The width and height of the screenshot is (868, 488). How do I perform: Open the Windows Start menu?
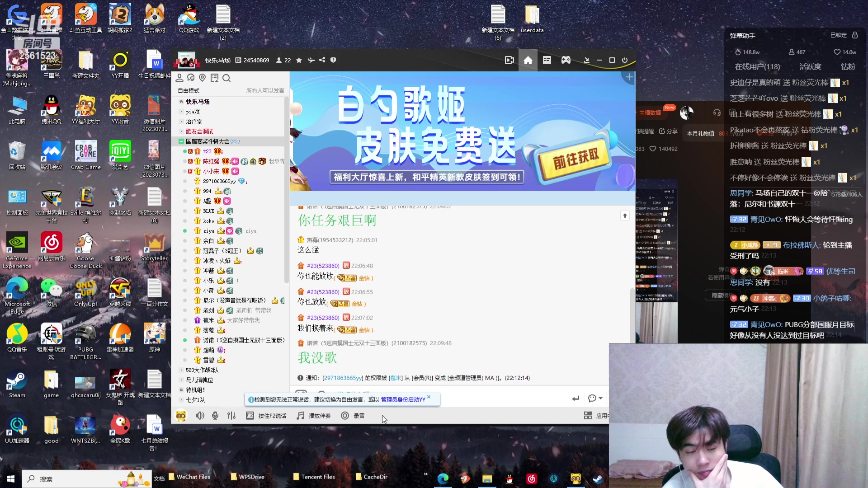[x=10, y=478]
